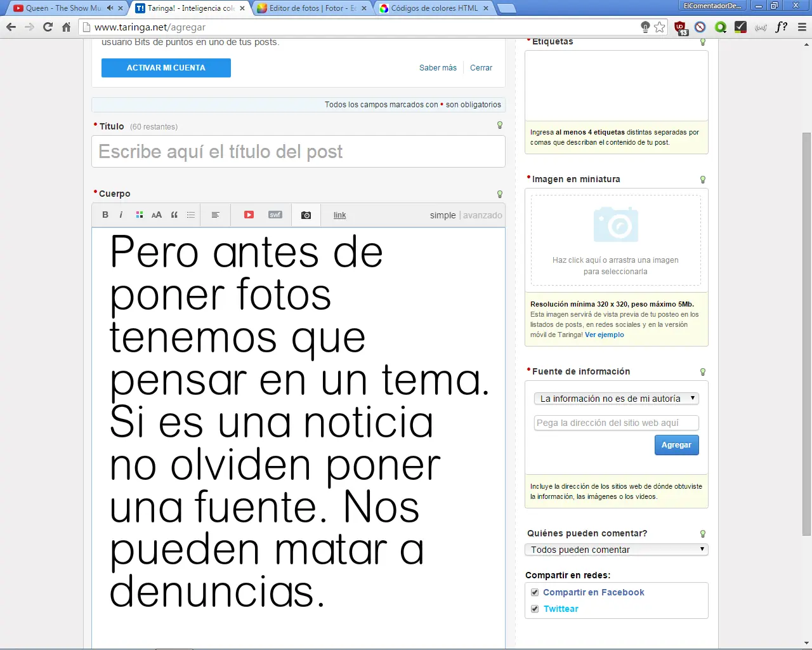Show the help bulb for Quiénes pueden comentar
This screenshot has width=812, height=650.
pos(703,534)
